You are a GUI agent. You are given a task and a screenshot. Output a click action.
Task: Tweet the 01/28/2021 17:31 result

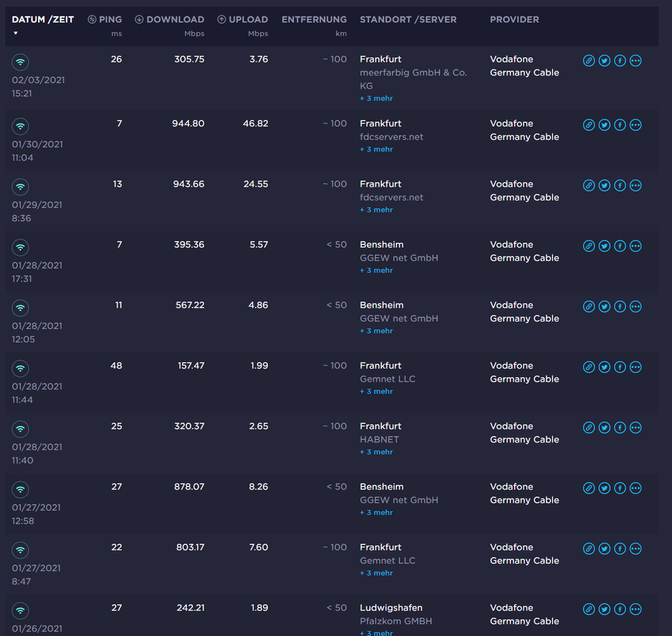coord(604,246)
